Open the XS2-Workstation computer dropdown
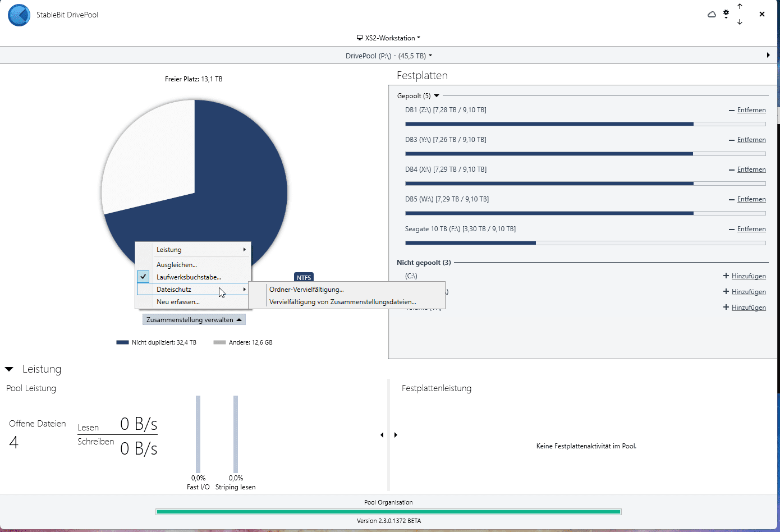Screen dimensions: 780x532 388,38
